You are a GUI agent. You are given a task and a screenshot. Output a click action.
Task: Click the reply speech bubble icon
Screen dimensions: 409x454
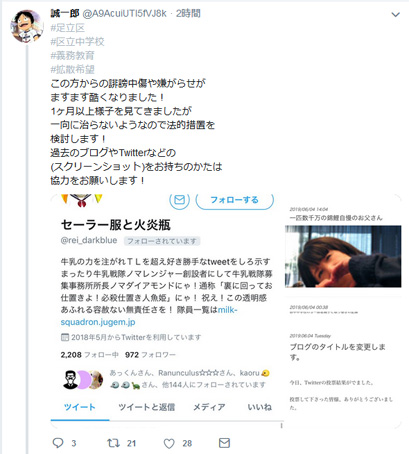(x=58, y=443)
